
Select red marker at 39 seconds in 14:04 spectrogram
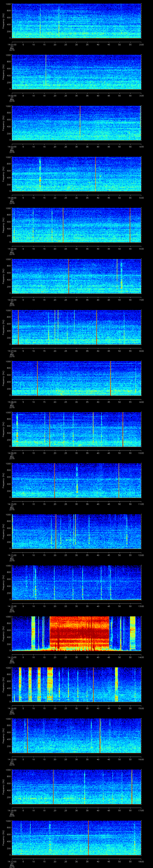point(95,174)
